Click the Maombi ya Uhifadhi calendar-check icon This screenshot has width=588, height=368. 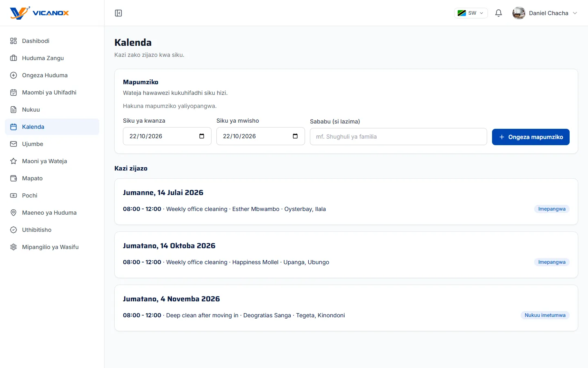tap(13, 92)
